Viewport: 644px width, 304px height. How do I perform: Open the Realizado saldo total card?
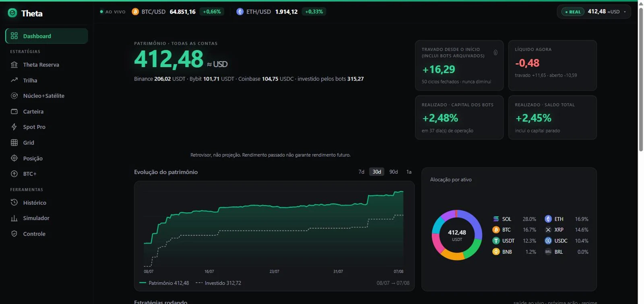[x=553, y=117]
